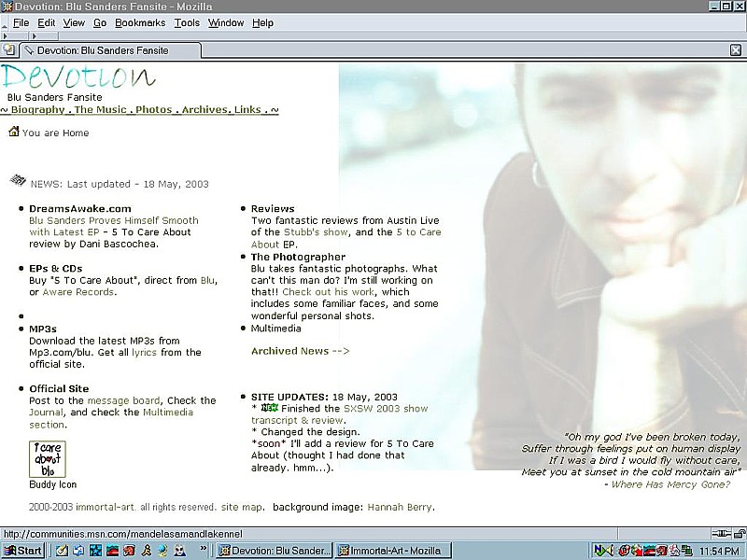747x560 pixels.
Task: Open the Bookmarks menu
Action: tap(140, 22)
